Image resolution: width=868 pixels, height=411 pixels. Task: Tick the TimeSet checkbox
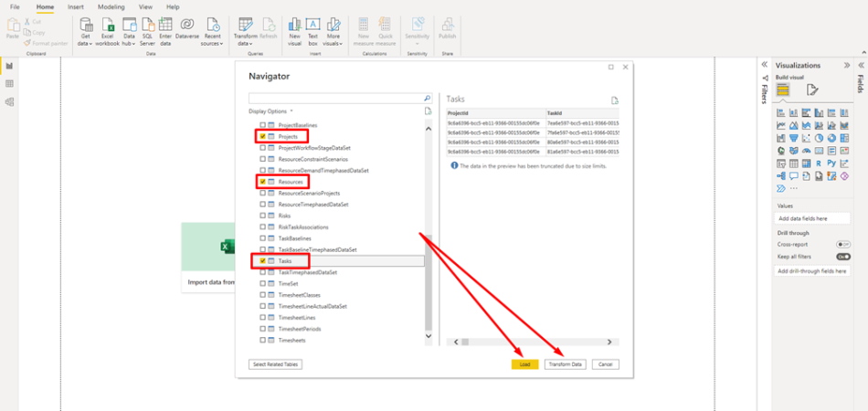[x=263, y=283]
